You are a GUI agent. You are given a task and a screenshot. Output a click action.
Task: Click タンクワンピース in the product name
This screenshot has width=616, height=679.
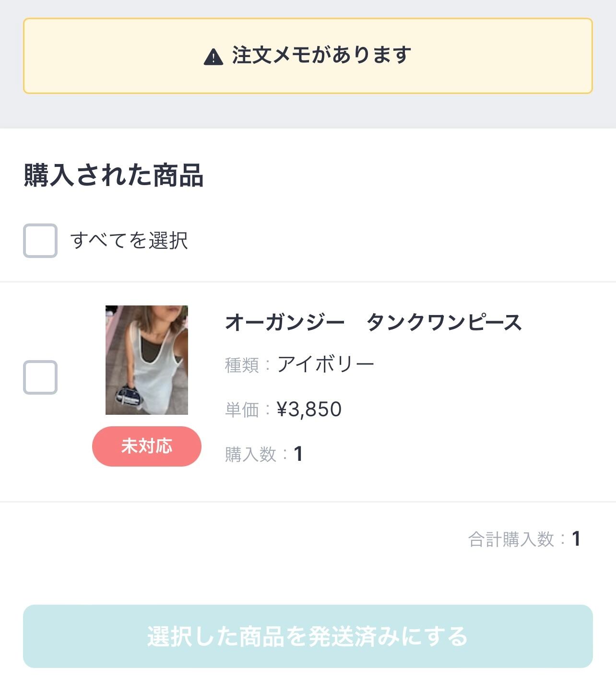(x=444, y=322)
